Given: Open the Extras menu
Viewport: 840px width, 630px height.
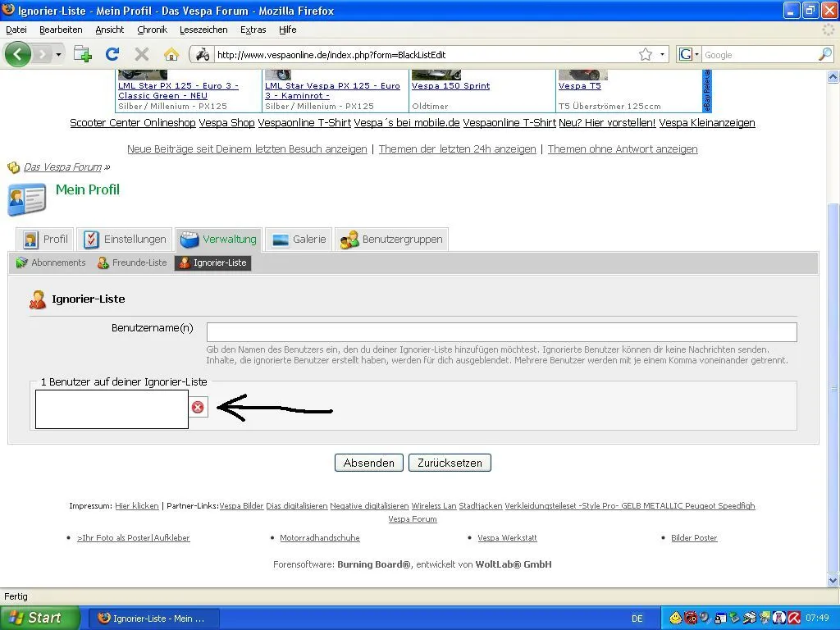Looking at the screenshot, I should [253, 30].
